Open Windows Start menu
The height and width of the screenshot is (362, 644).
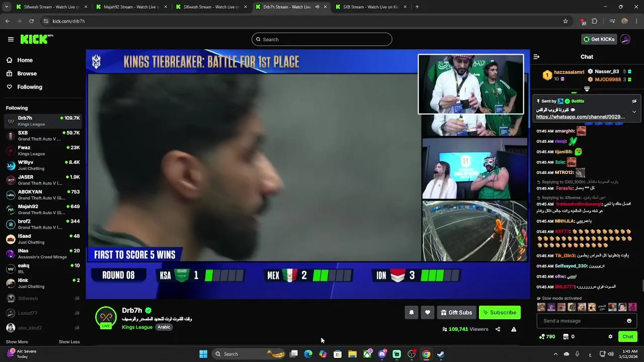click(x=203, y=354)
